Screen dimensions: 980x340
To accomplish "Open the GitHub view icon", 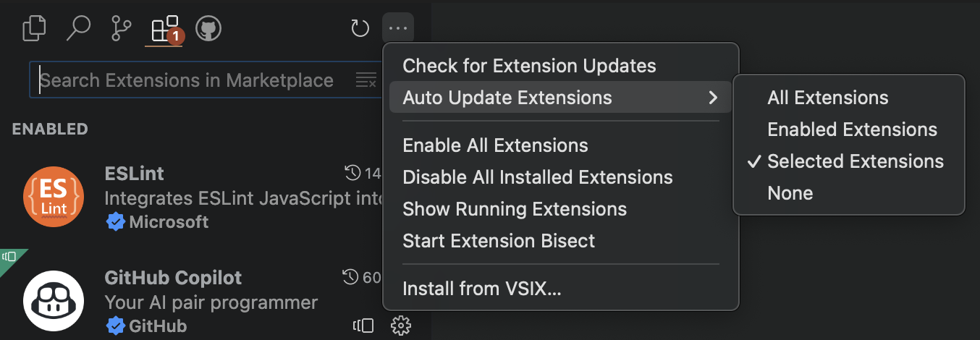I will (208, 29).
